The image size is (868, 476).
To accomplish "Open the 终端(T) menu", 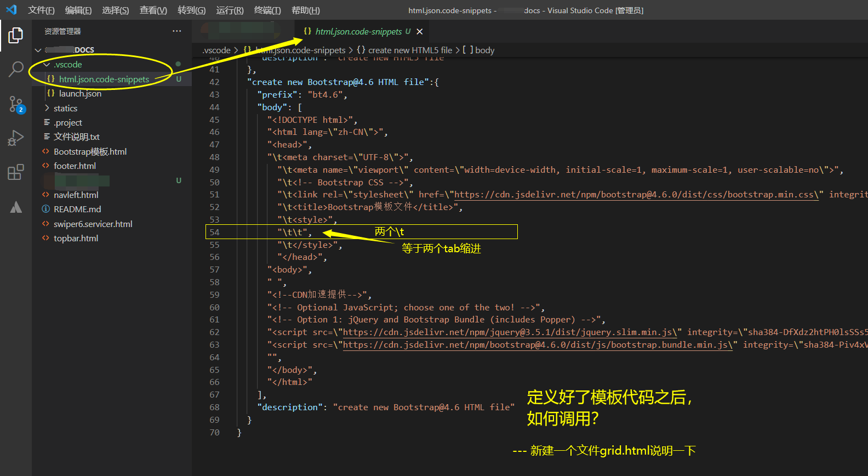I will (267, 10).
